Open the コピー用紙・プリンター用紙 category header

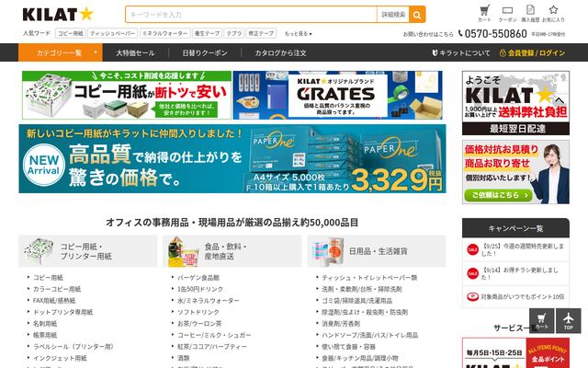tap(88, 251)
